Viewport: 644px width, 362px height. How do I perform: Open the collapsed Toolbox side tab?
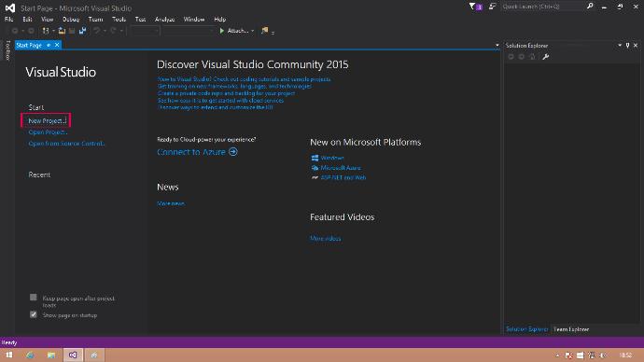pos(7,50)
